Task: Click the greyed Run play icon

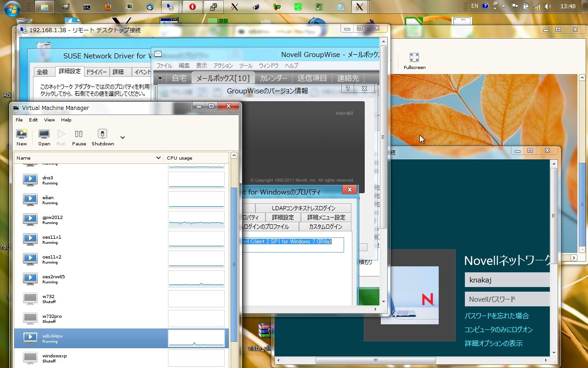Action: pyautogui.click(x=61, y=134)
